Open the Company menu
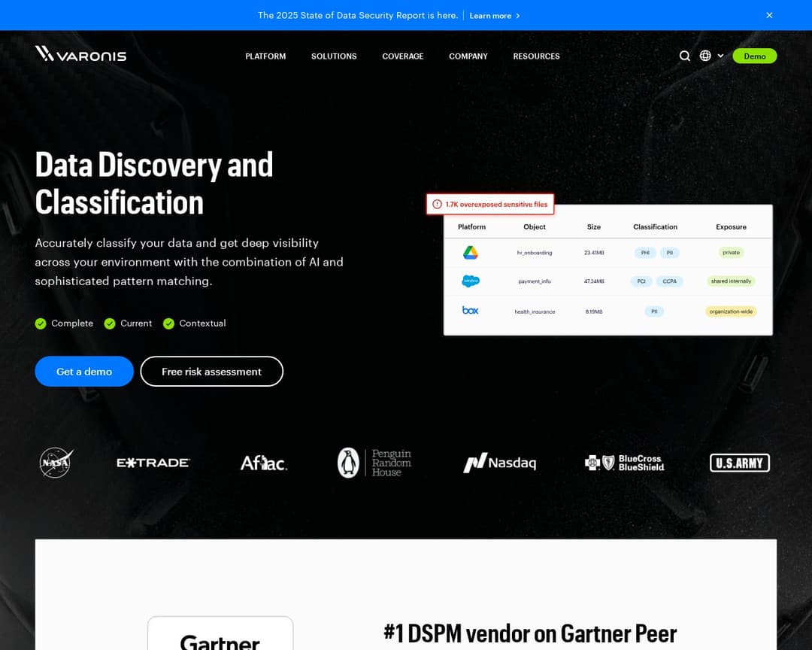The height and width of the screenshot is (650, 812). tap(468, 56)
